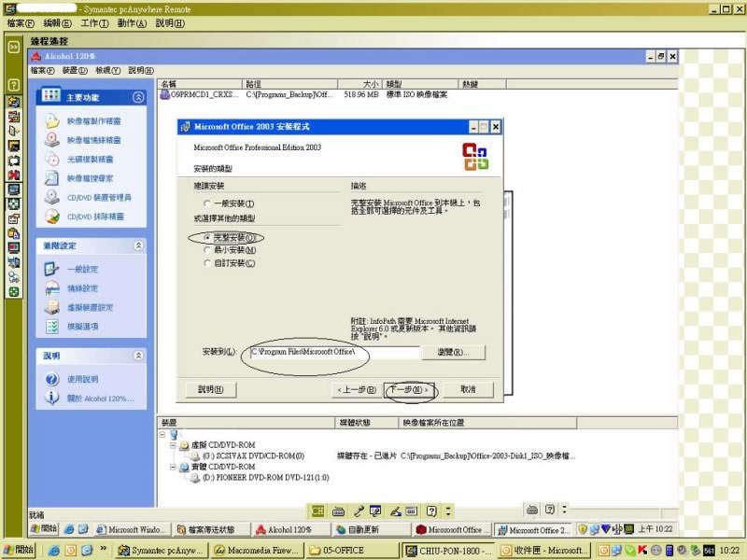The width and height of the screenshot is (747, 560).
Task: Sort image list by 大小 column
Action: (x=359, y=84)
